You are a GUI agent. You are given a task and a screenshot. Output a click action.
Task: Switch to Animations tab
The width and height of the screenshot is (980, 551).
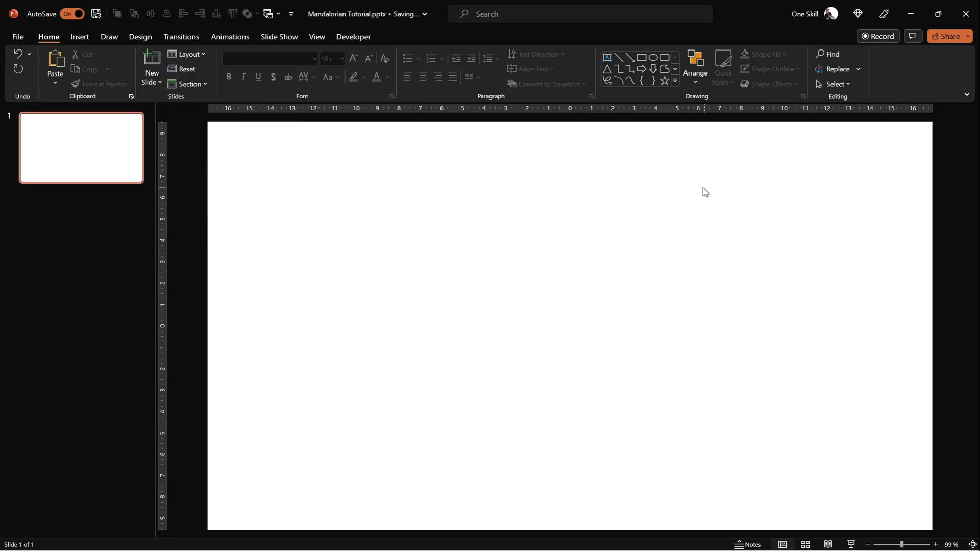pos(230,37)
